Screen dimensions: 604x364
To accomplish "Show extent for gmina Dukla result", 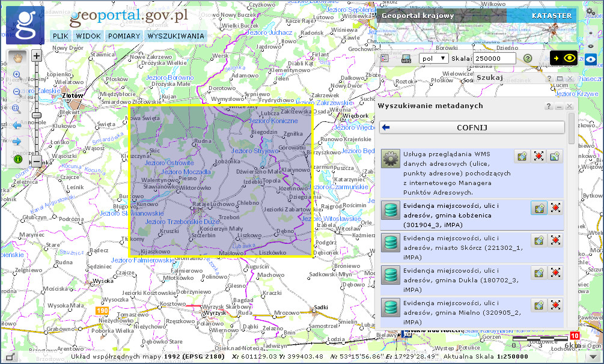I will coord(539,273).
